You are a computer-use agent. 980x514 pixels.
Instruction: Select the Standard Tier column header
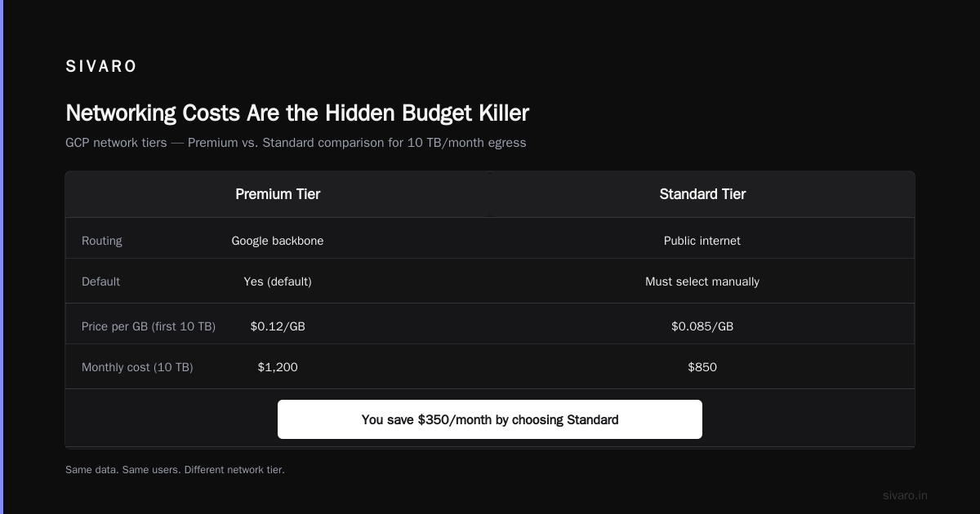[702, 194]
